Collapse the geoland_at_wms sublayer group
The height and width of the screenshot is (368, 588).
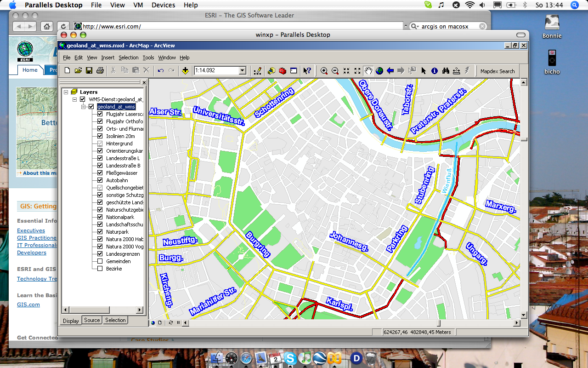(84, 107)
